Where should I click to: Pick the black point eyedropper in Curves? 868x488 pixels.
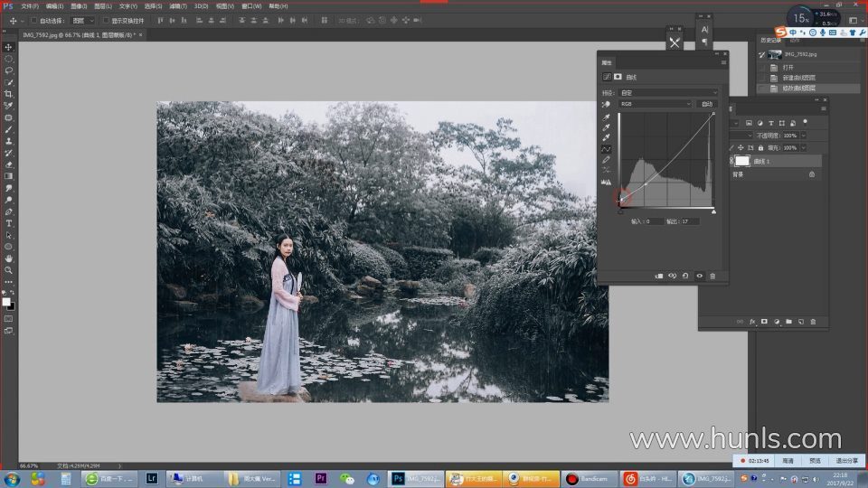point(606,117)
